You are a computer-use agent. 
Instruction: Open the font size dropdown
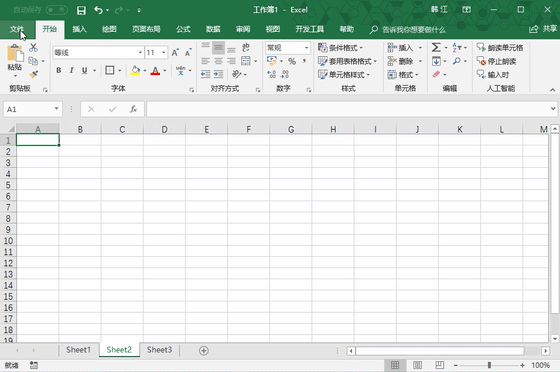click(164, 52)
